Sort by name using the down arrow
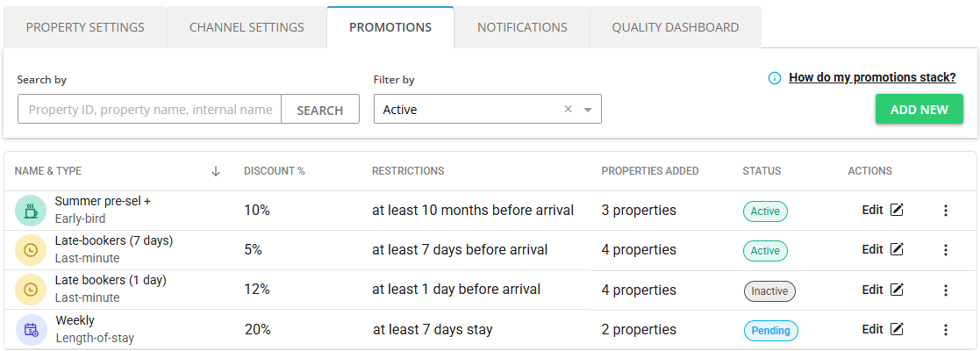This screenshot has height=351, width=980. (x=216, y=171)
